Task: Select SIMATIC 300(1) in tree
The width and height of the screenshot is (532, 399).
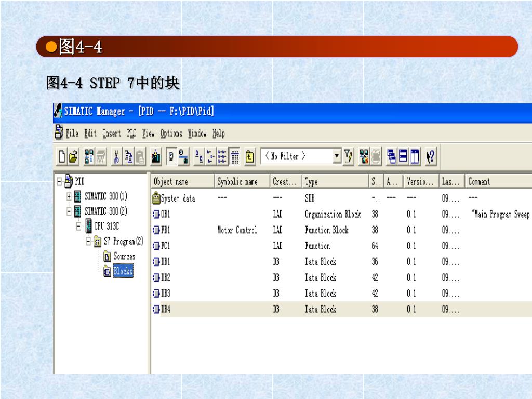Action: tap(106, 196)
